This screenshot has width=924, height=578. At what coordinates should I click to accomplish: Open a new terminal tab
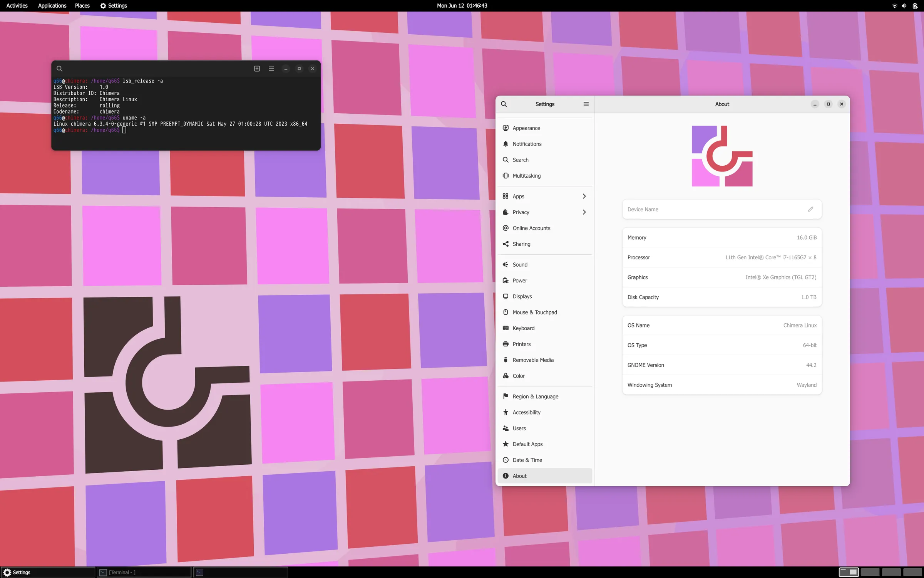coord(256,69)
